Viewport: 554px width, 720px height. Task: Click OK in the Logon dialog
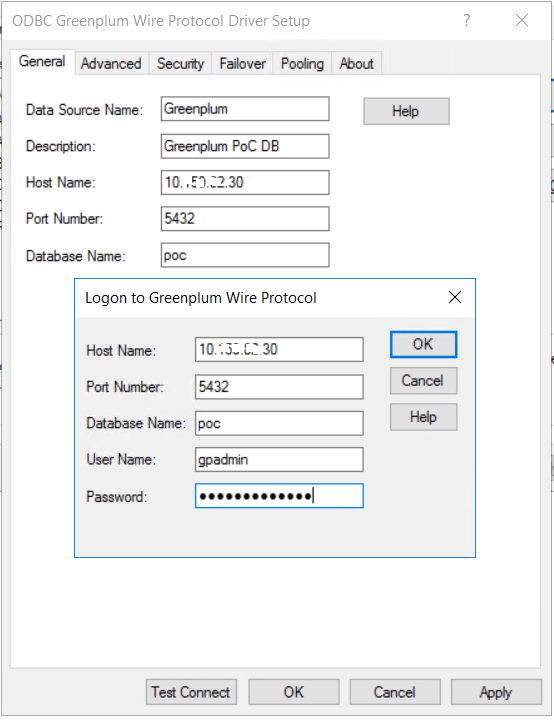[x=424, y=344]
